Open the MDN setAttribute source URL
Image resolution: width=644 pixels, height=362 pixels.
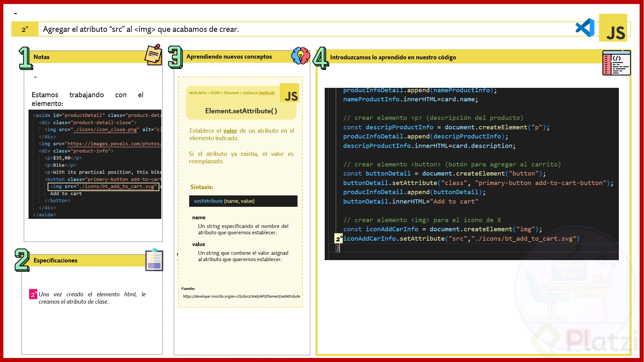pos(241,296)
